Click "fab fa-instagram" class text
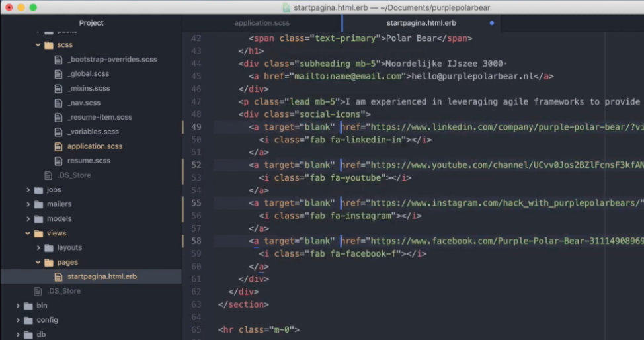The image size is (644, 340). [x=350, y=216]
